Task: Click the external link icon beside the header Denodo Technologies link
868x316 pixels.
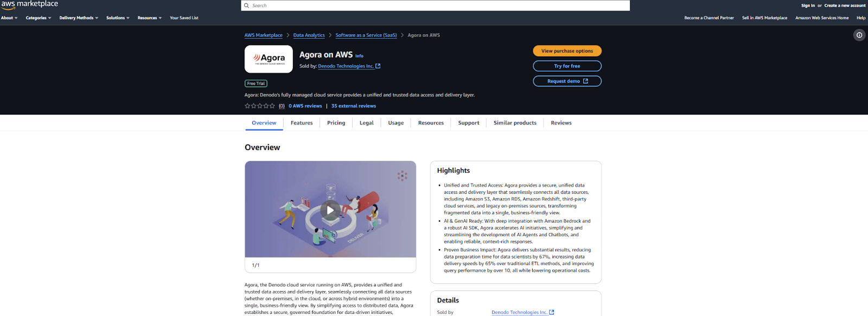Action: tap(378, 66)
